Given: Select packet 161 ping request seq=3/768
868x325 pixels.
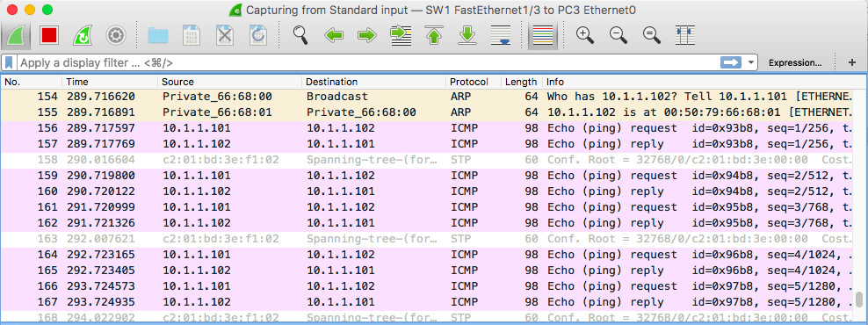Looking at the screenshot, I should point(426,207).
